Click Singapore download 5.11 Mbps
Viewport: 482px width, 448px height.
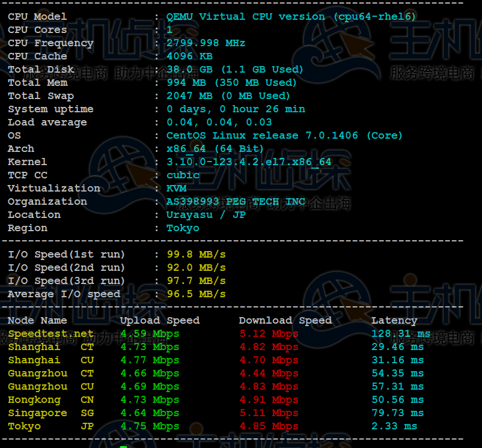pos(269,413)
